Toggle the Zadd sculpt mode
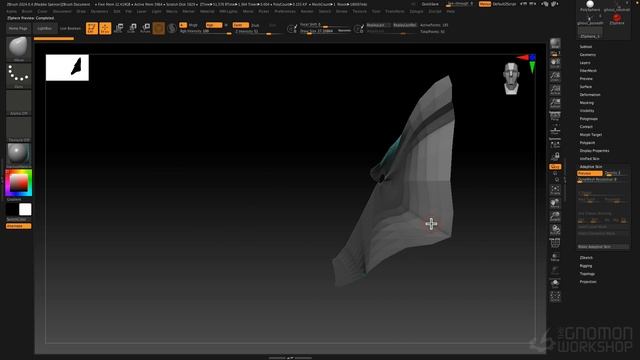 (240, 25)
